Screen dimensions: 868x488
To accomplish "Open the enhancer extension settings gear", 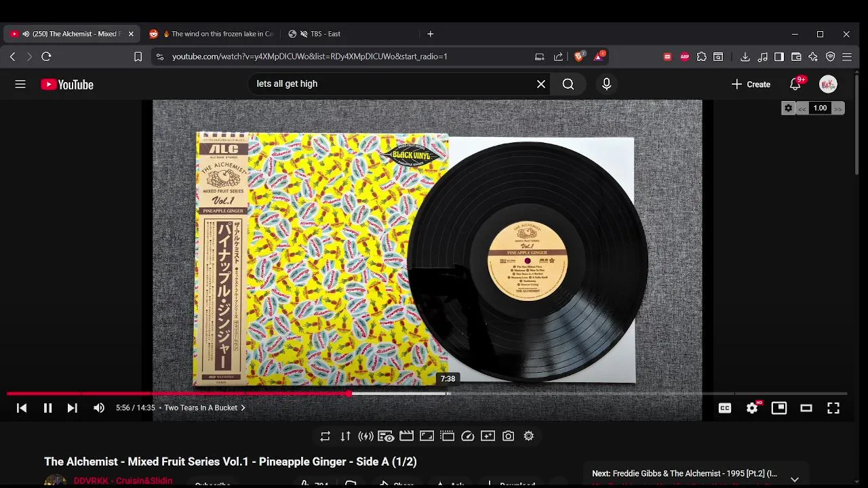I will coord(528,436).
